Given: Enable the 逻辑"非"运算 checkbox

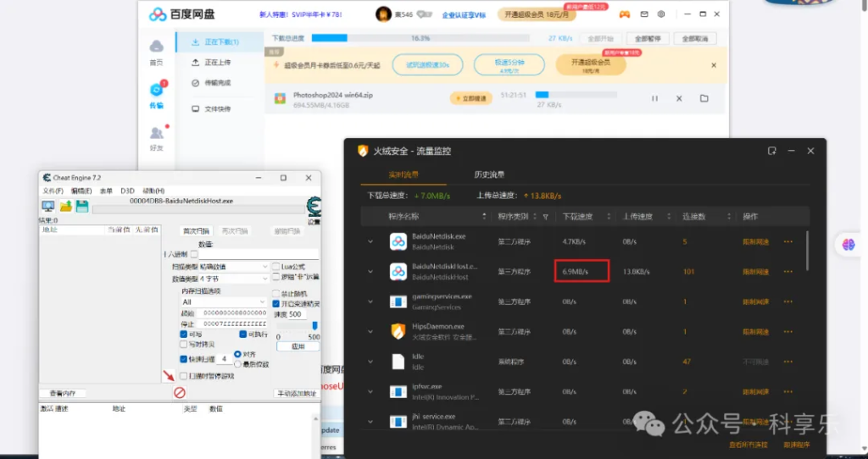Looking at the screenshot, I should [275, 277].
